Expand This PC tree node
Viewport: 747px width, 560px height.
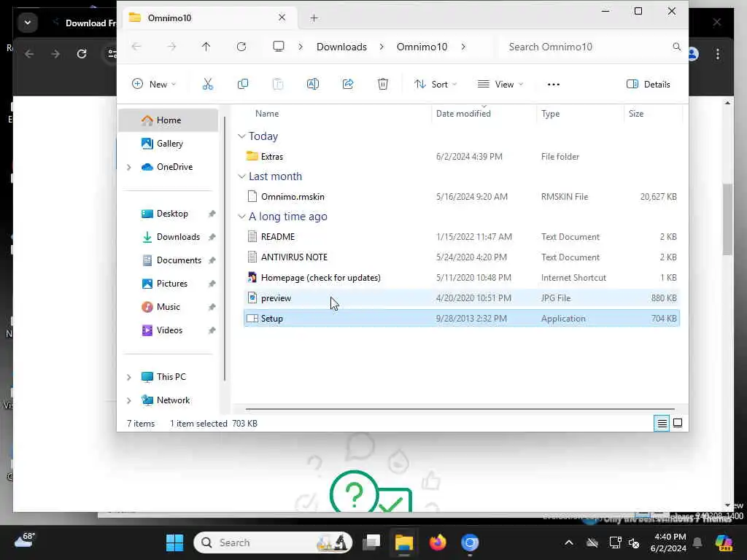click(x=128, y=377)
